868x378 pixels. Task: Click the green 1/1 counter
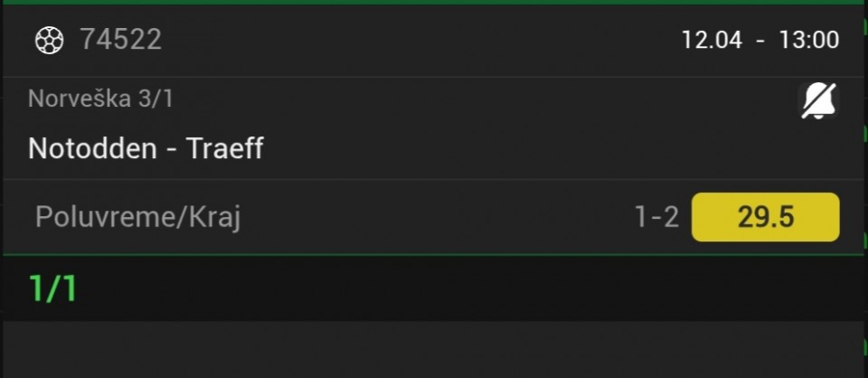(x=53, y=288)
